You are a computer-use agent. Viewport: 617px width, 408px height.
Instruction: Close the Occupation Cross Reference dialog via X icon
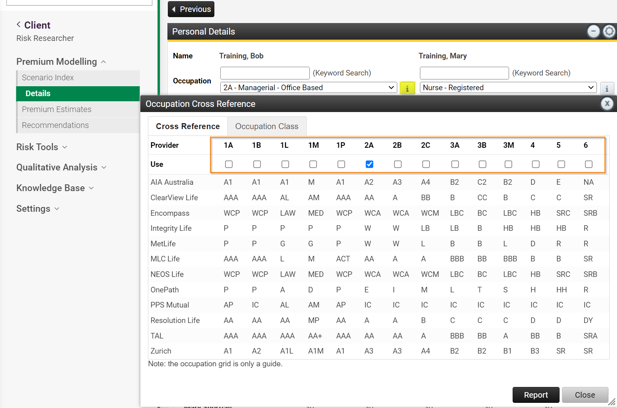pyautogui.click(x=606, y=104)
